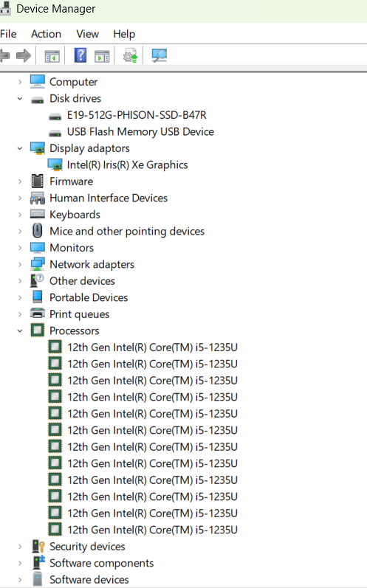Click the Security devices key icon
The image size is (367, 588).
point(38,547)
